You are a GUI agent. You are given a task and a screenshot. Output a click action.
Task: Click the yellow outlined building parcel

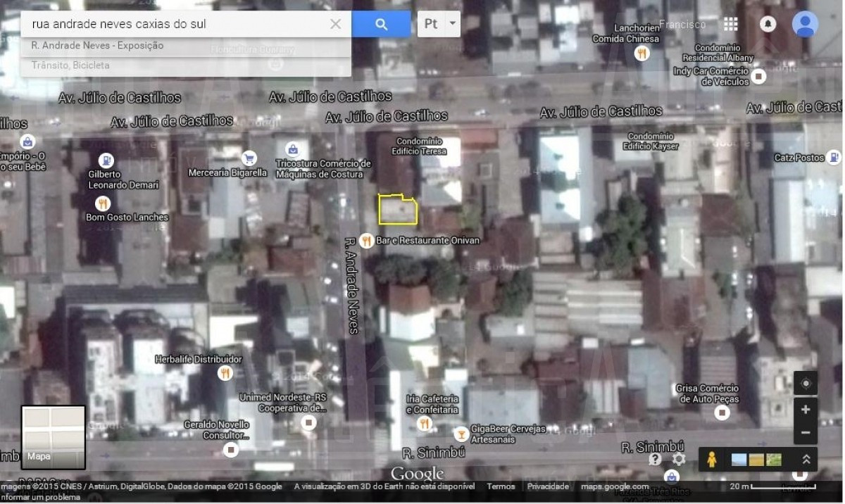click(x=398, y=210)
